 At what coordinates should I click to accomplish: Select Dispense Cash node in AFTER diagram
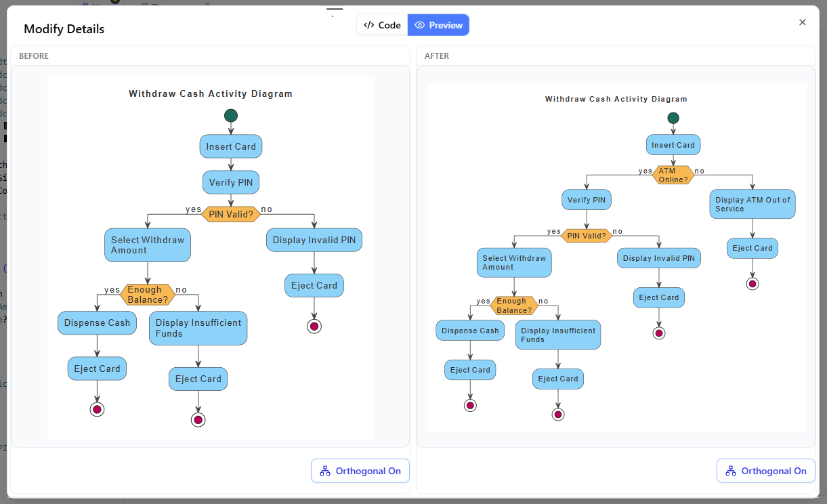pos(470,331)
